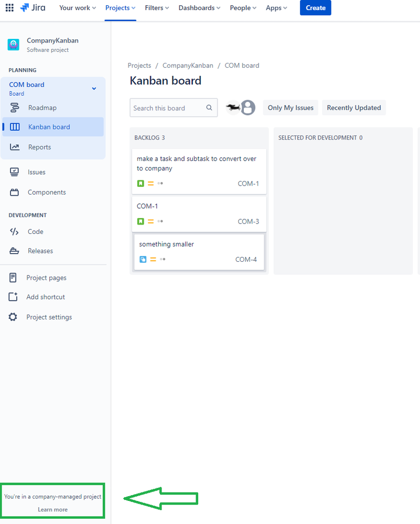Click story type icon on COM-1 card
Image resolution: width=420 pixels, height=524 pixels.
(x=141, y=184)
